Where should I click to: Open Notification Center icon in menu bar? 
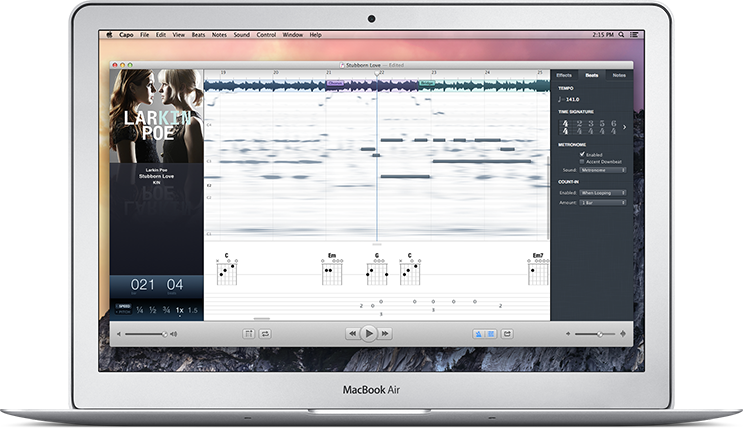point(634,35)
